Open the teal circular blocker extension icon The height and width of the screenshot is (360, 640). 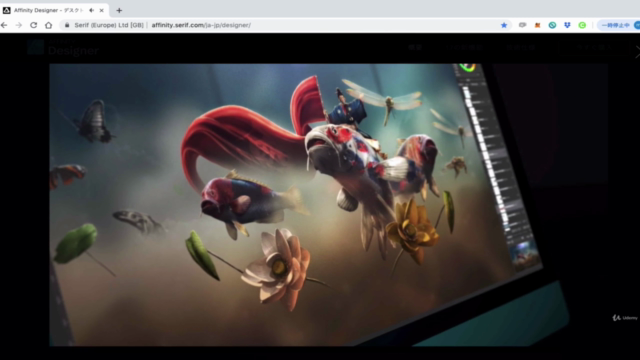coord(552,25)
